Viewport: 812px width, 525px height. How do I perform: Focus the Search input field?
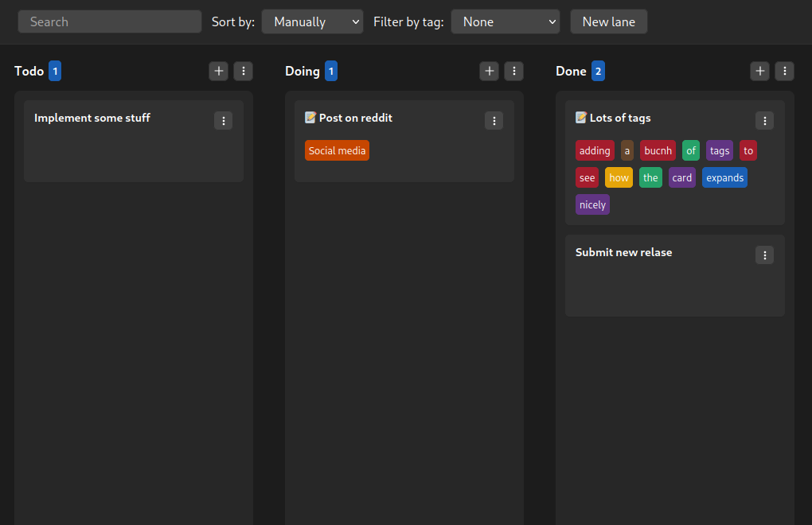click(110, 22)
